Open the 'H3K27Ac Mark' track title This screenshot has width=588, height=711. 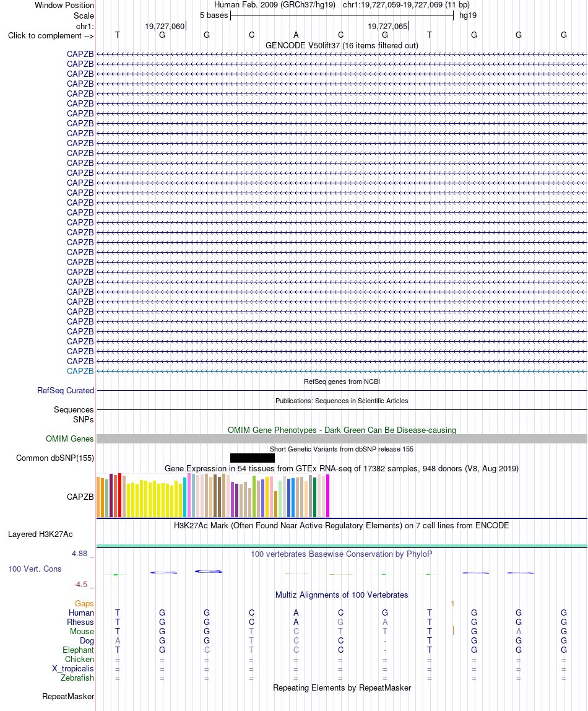point(342,526)
